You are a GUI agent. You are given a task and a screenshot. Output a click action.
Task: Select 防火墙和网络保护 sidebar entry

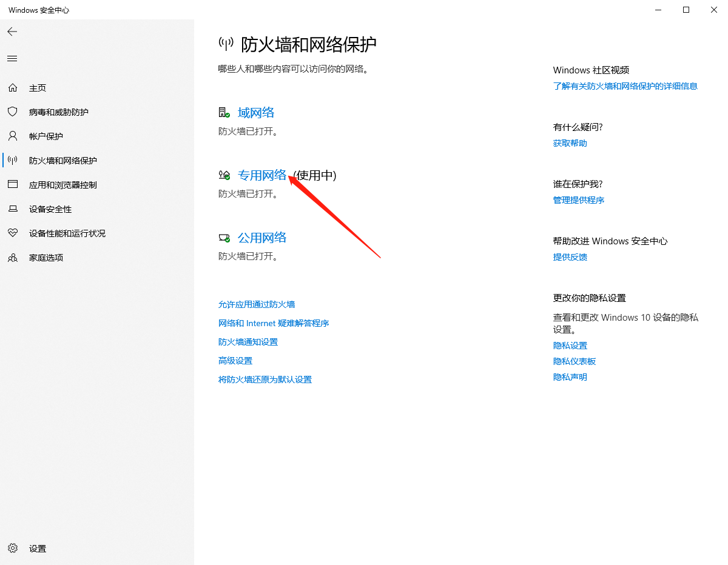pos(63,161)
